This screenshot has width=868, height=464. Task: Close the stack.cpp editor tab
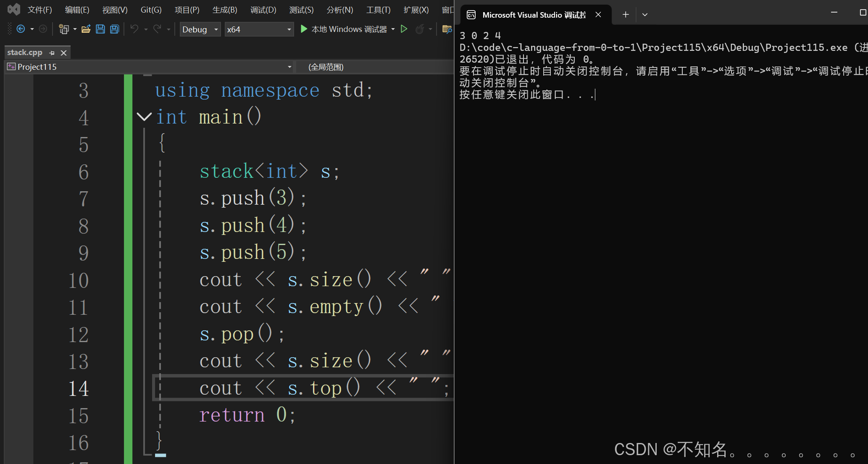click(64, 53)
